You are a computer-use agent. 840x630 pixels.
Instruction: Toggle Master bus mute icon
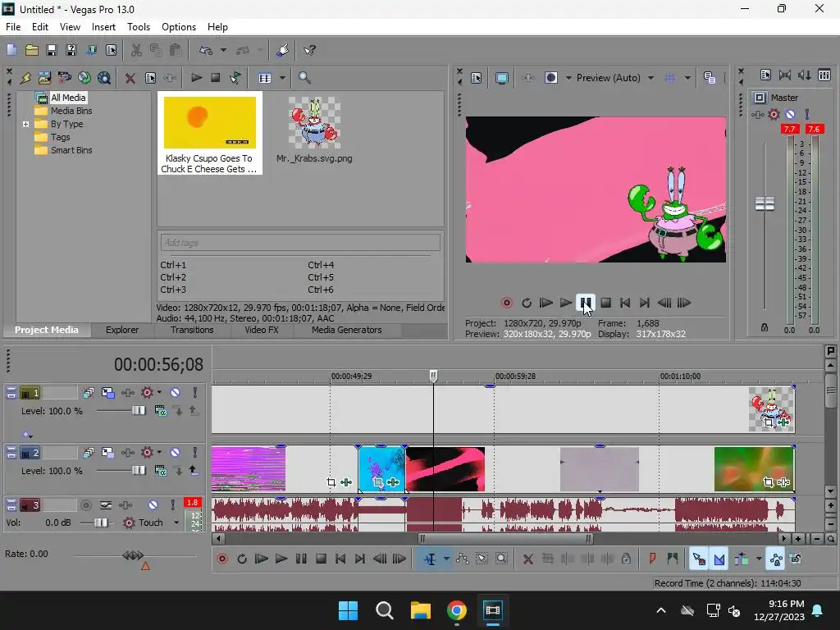point(790,114)
